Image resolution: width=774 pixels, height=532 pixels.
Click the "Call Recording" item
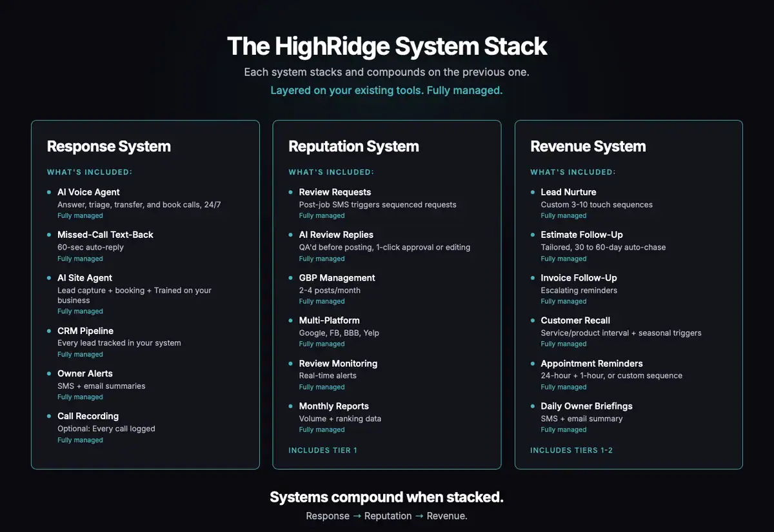click(88, 416)
